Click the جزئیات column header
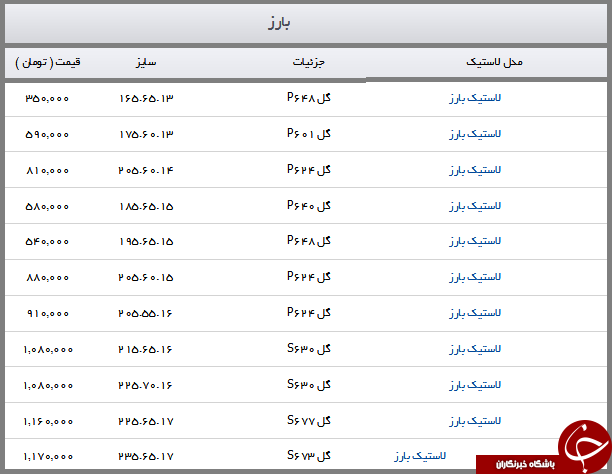The height and width of the screenshot is (474, 612). (309, 62)
